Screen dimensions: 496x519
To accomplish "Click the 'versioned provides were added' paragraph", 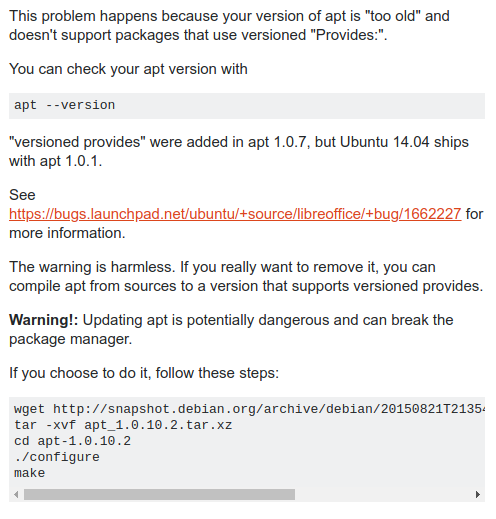I will (239, 152).
